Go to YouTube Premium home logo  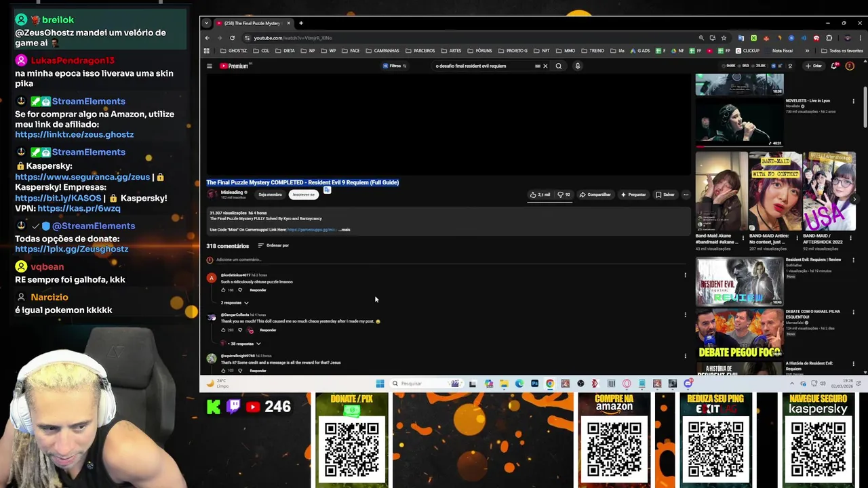point(235,66)
